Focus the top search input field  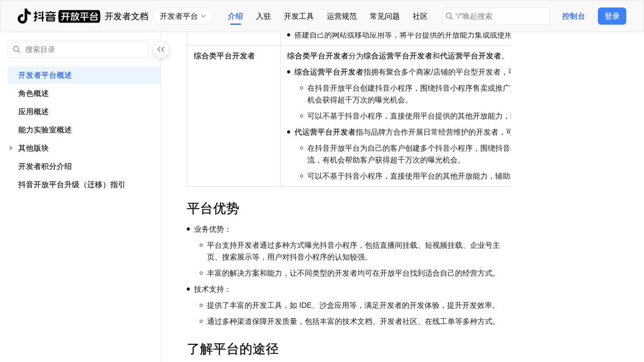point(496,16)
